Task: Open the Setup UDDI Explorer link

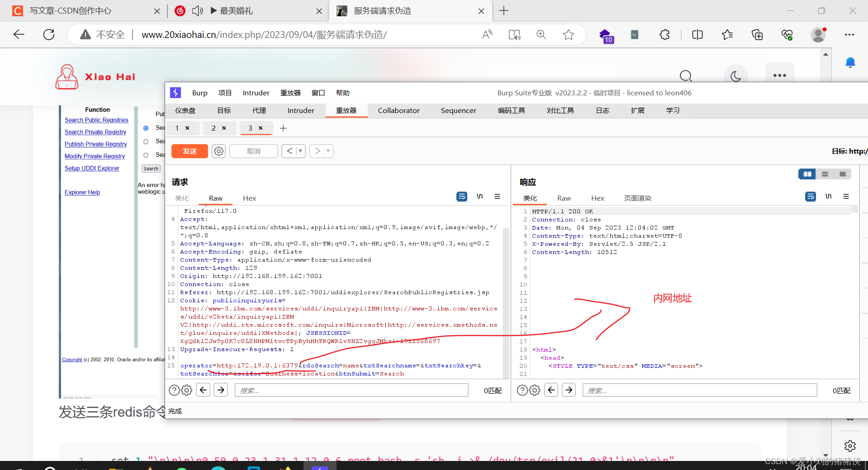Action: 92,168
